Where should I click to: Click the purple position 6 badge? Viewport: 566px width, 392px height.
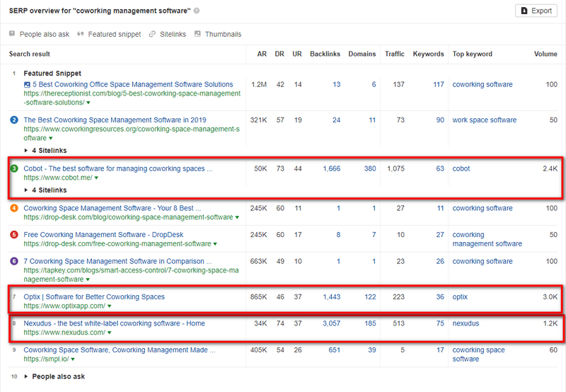point(14,261)
